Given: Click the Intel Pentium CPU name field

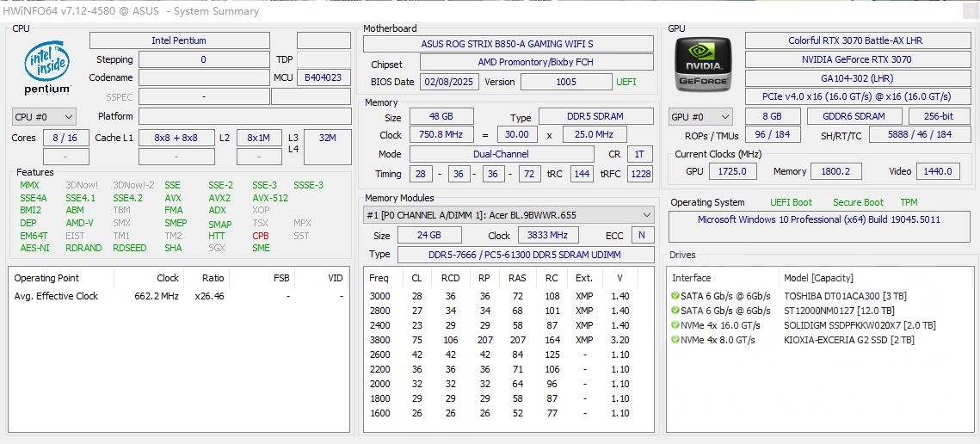Looking at the screenshot, I should (x=179, y=40).
